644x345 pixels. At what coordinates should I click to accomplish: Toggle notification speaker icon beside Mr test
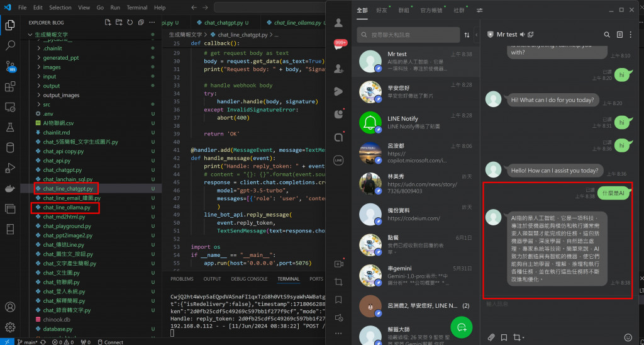coord(522,35)
